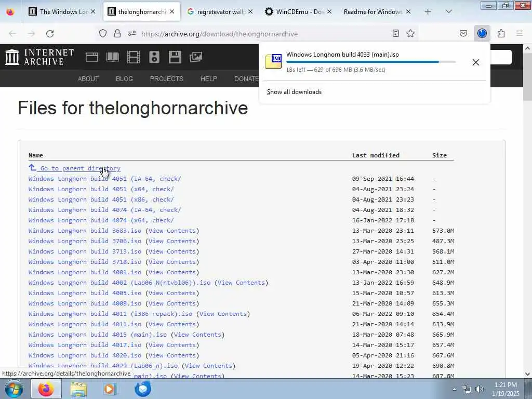This screenshot has width=532, height=399.
Task: Open Firefox application menu
Action: point(520,34)
